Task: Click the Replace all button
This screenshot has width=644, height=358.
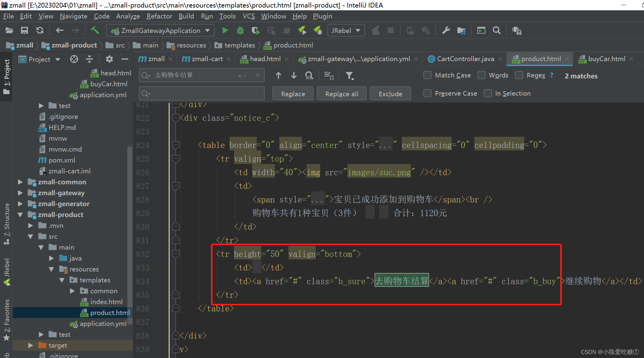Action: [x=341, y=94]
